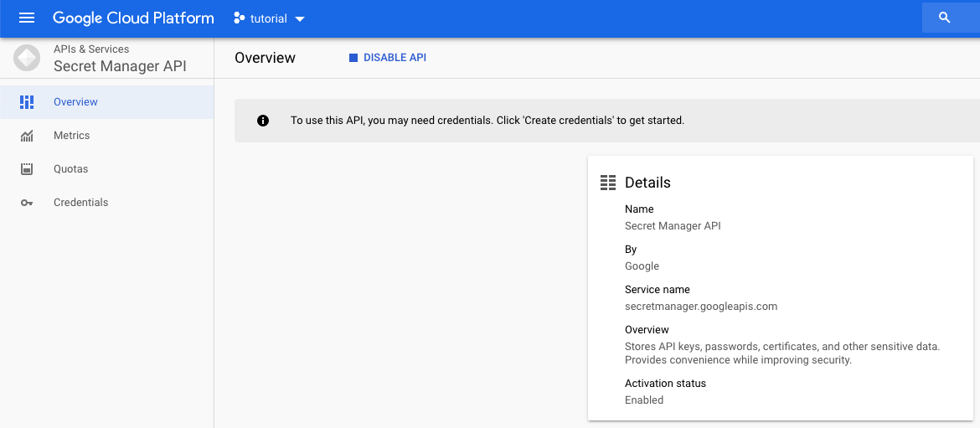Click the Overview dashboard icon in sidebar
This screenshot has width=980, height=428.
coord(27,102)
